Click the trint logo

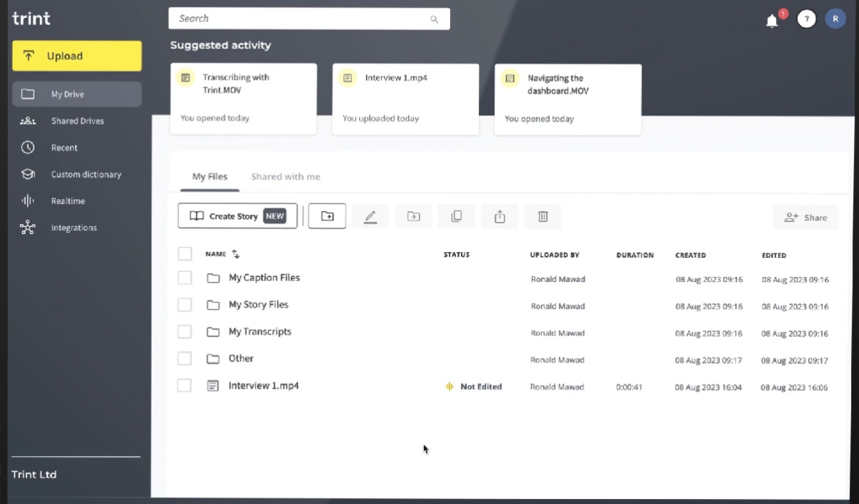pyautogui.click(x=31, y=19)
